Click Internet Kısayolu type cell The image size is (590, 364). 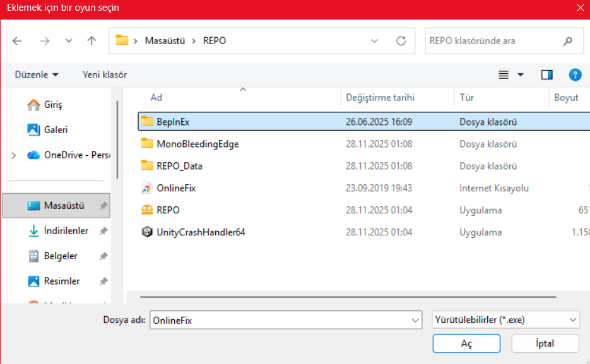pos(493,188)
